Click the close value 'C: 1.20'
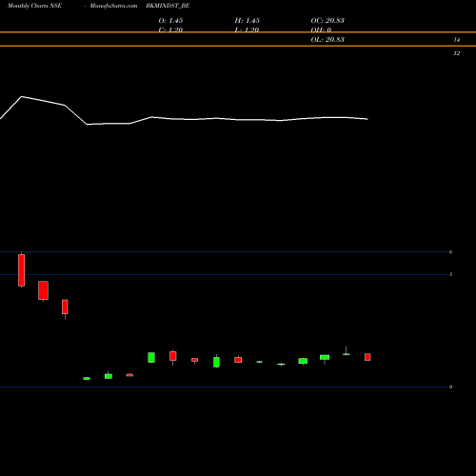 pyautogui.click(x=170, y=30)
